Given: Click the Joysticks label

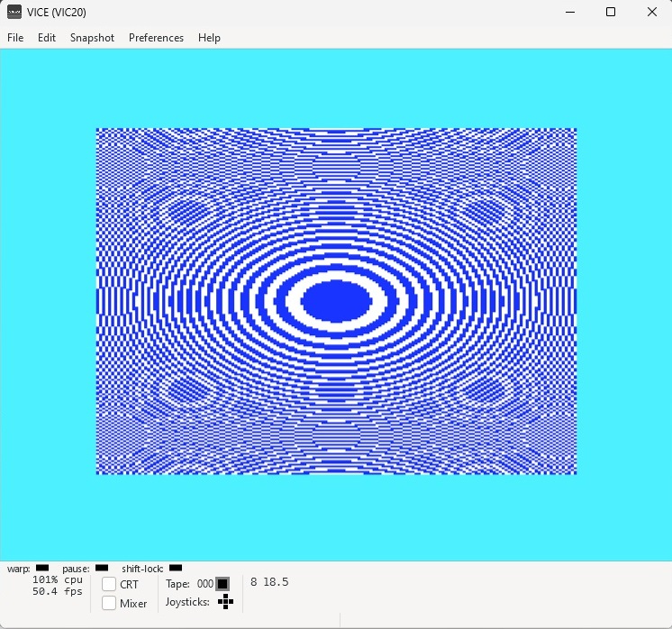Looking at the screenshot, I should pyautogui.click(x=187, y=602).
